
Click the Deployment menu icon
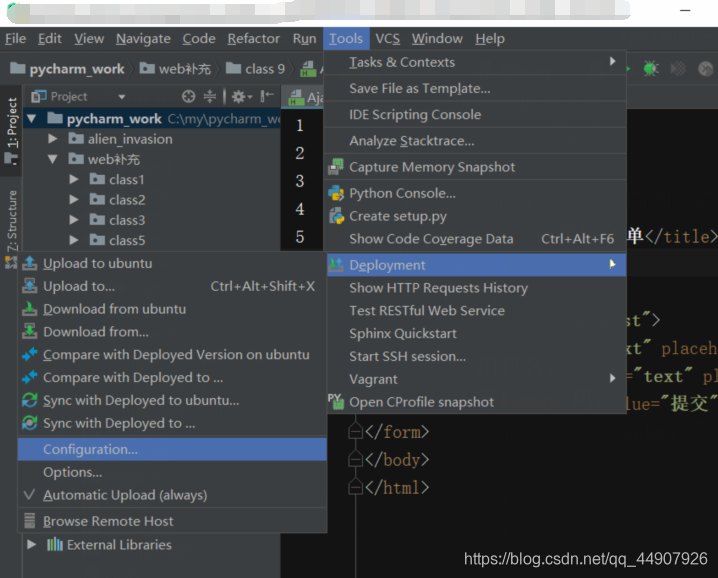(x=336, y=265)
